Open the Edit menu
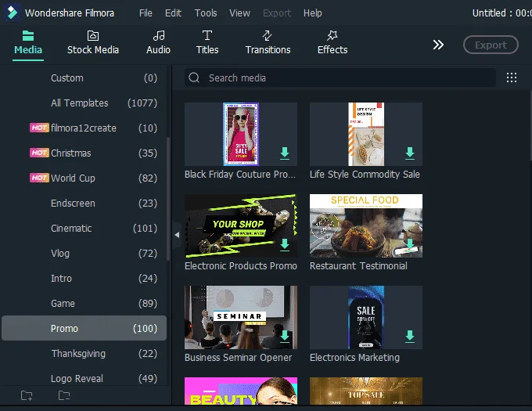The height and width of the screenshot is (411, 532). click(x=173, y=13)
